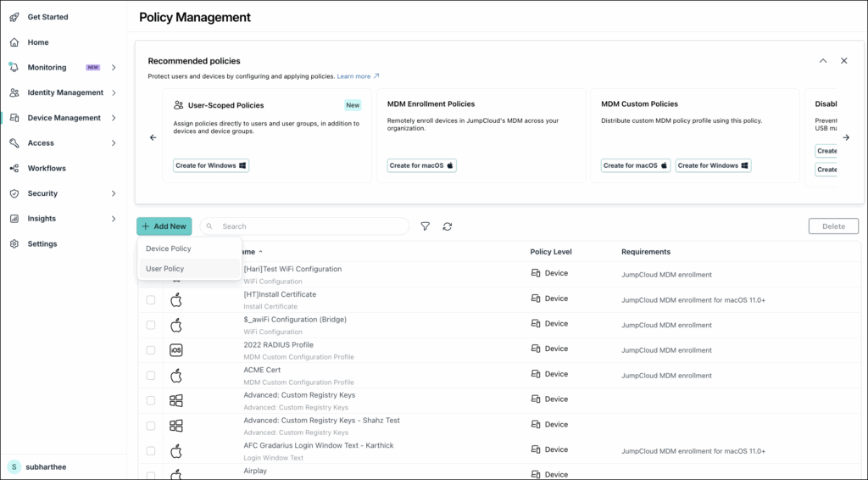Open Workflows in the sidebar
The height and width of the screenshot is (480, 868).
coord(47,168)
